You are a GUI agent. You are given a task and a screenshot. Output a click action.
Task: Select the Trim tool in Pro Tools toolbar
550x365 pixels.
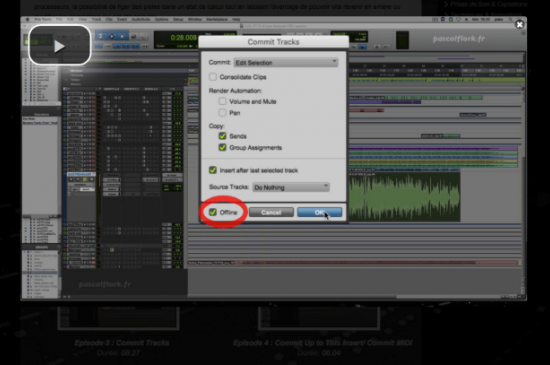coord(100,36)
